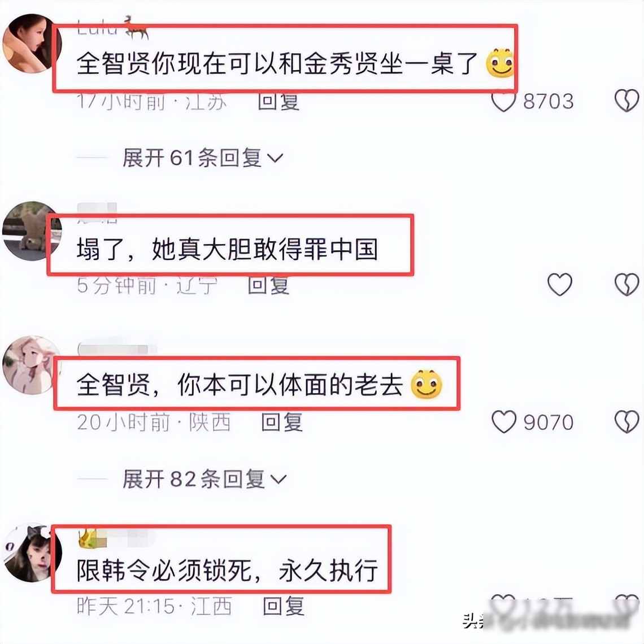Dislike the Shaanxi user's comment
This screenshot has height=644, width=644.
click(626, 422)
